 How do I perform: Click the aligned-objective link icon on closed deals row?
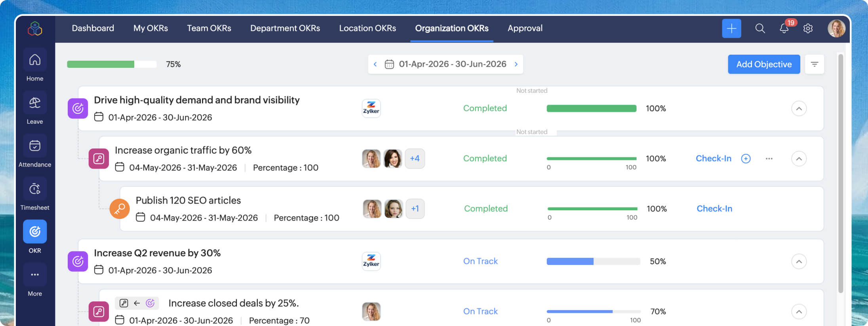(x=137, y=303)
